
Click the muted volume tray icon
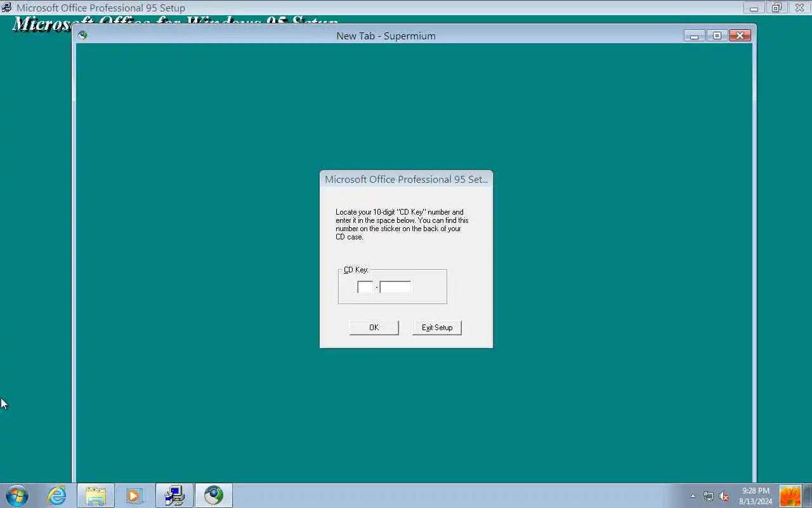(724, 497)
